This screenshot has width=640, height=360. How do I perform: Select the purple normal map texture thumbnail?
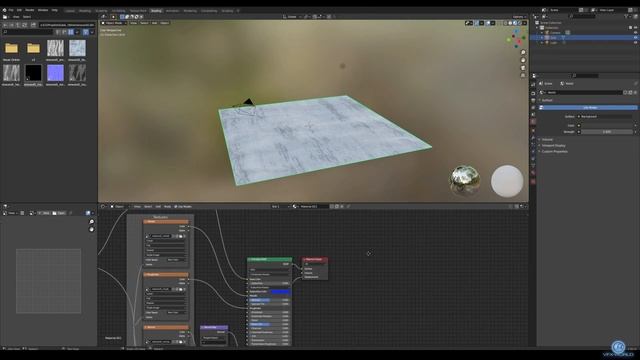[x=55, y=73]
